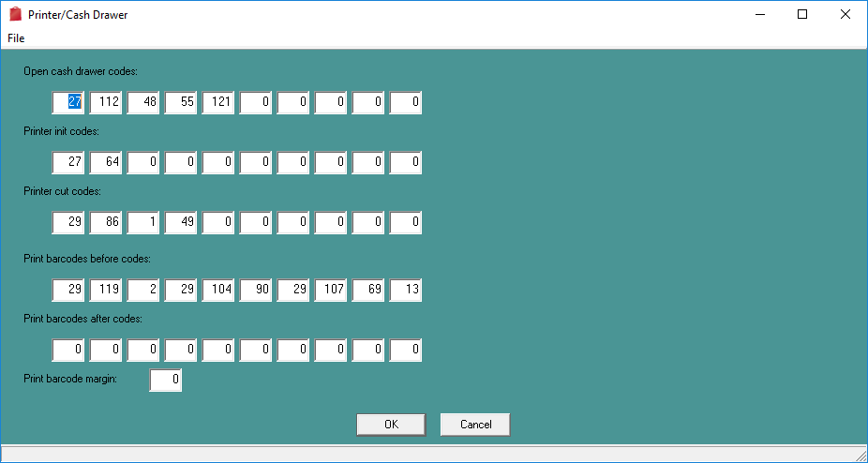Screen dimensions: 868x463
Task: Select the first cash drawer code field (27)
Action: 68,102
